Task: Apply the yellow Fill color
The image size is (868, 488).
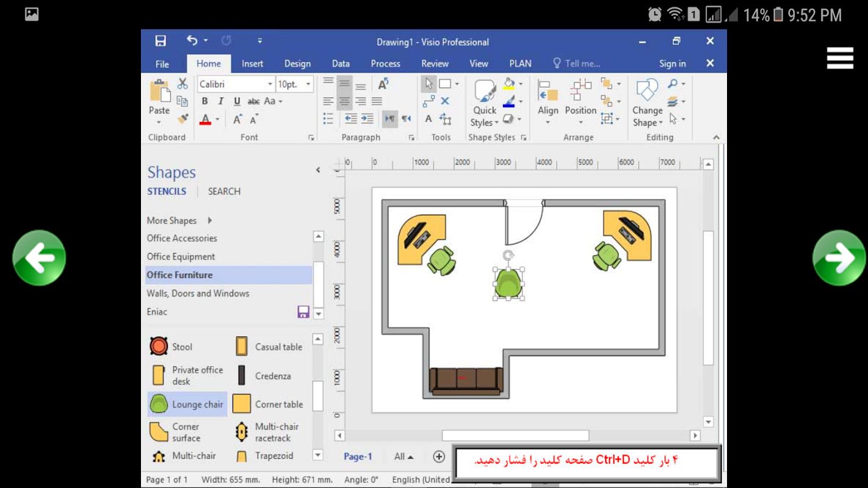Action: click(x=508, y=84)
